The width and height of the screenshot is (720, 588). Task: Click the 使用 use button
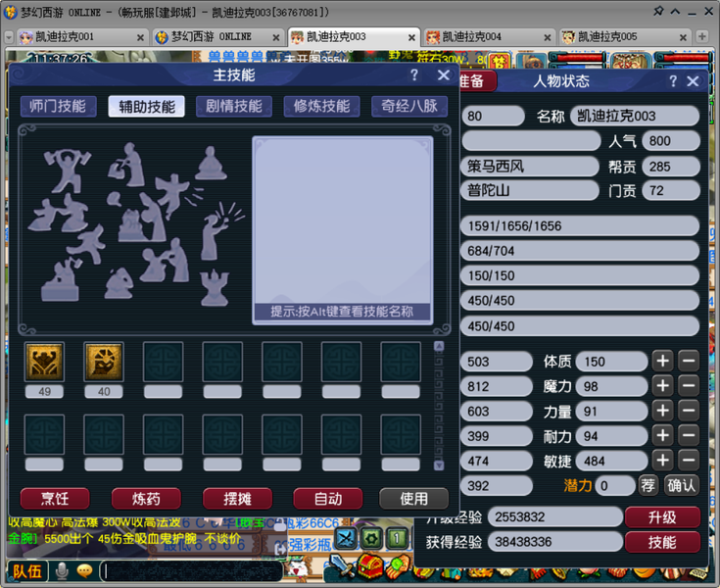click(413, 499)
